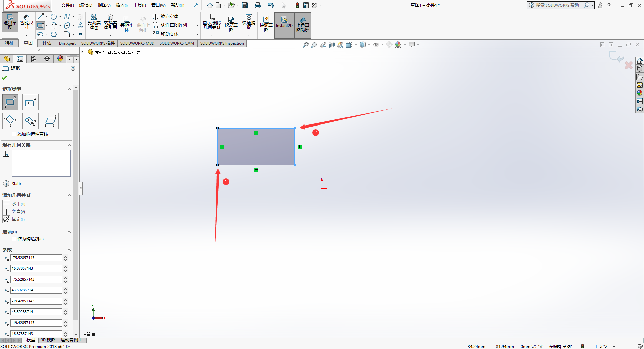Choose the Center Rectangle type

point(31,102)
